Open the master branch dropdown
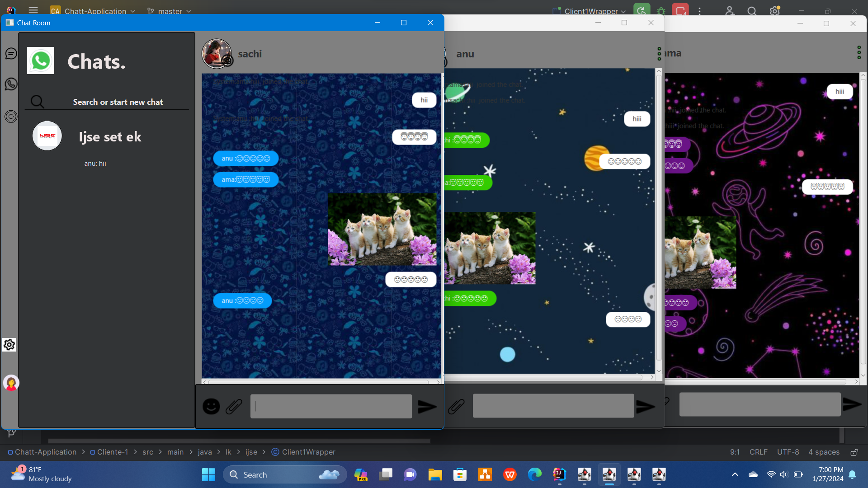 170,11
